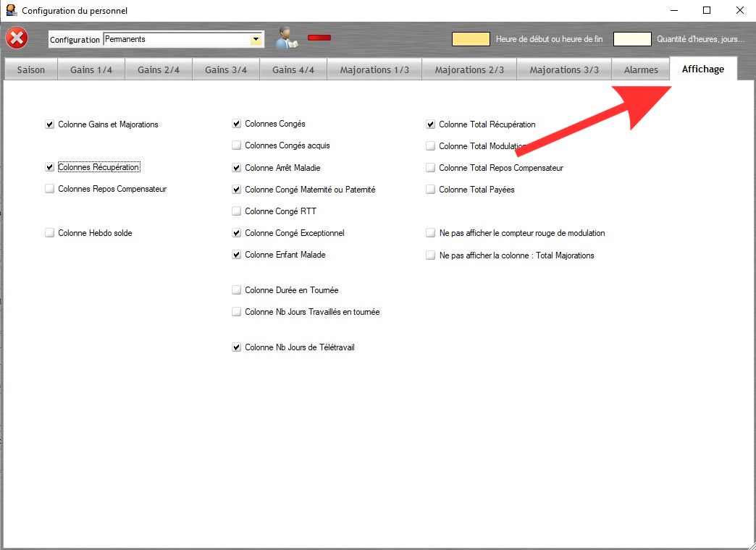Check Colonne Total Payées option
This screenshot has width=756, height=550.
click(x=431, y=190)
